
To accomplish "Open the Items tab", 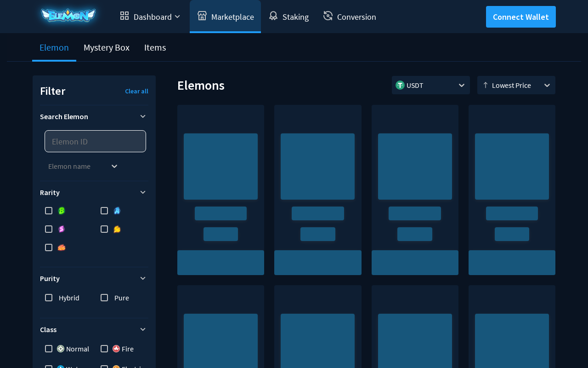I will pos(155,47).
